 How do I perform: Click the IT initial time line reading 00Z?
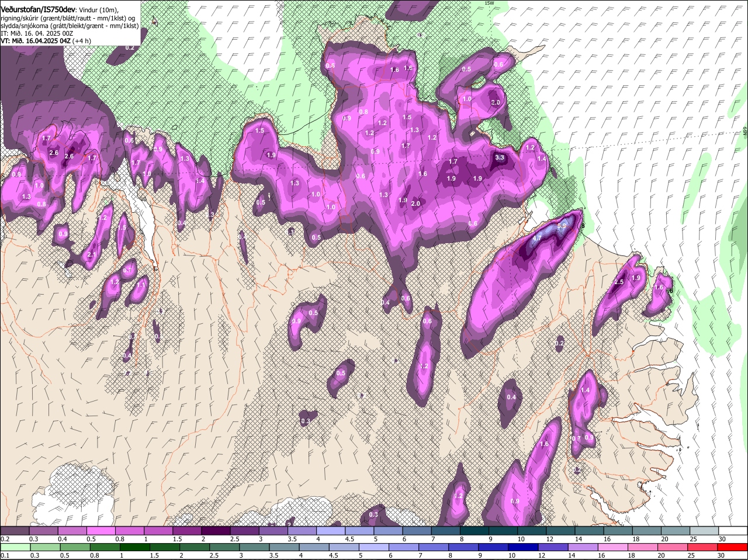click(x=37, y=33)
